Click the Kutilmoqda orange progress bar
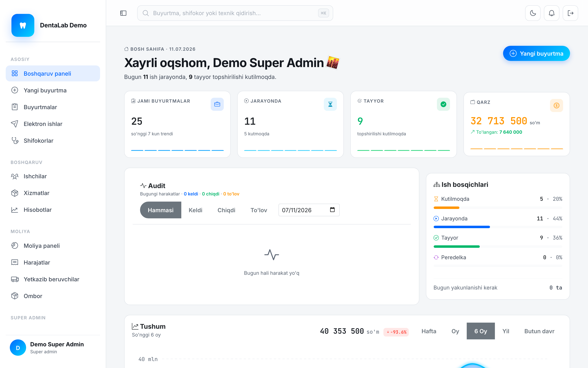Viewport: 588px width, 368px height. [446, 208]
